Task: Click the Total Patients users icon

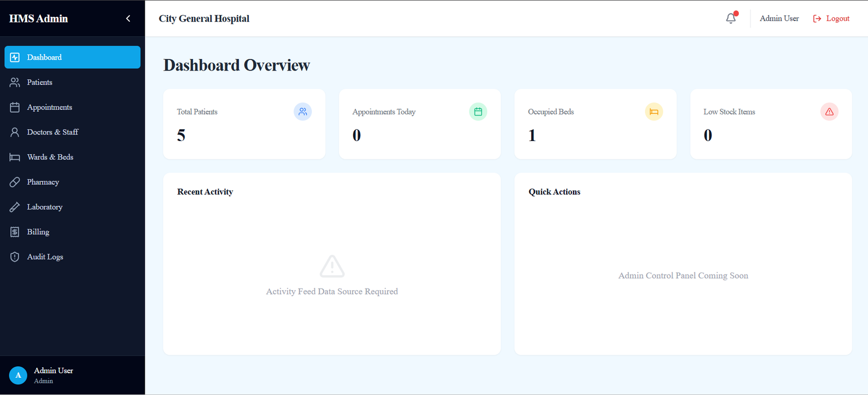Action: [303, 111]
